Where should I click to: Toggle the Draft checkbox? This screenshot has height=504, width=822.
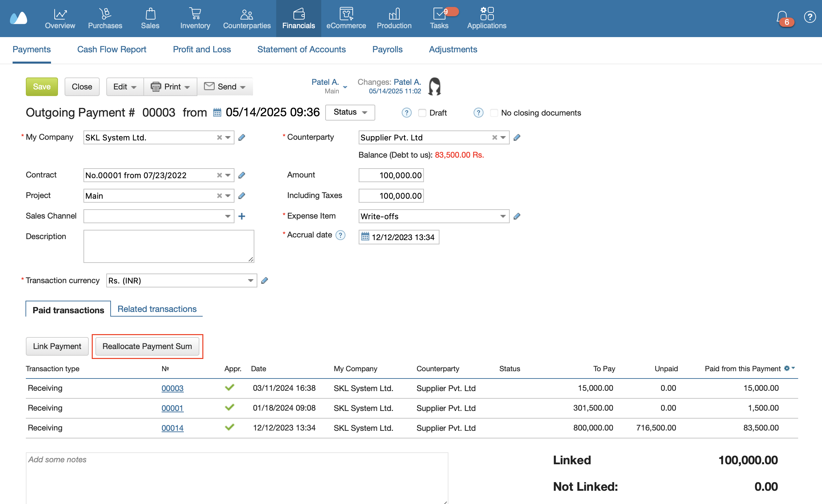422,113
